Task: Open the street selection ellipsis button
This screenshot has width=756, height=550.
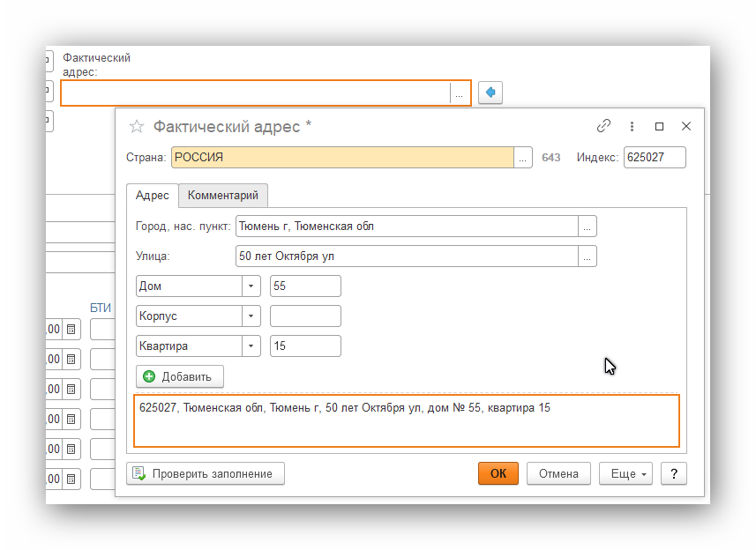Action: click(588, 256)
